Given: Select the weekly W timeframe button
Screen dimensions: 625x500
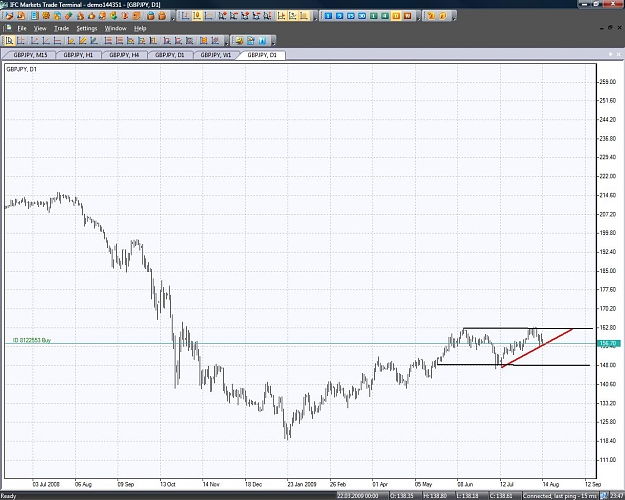Looking at the screenshot, I should click(407, 16).
